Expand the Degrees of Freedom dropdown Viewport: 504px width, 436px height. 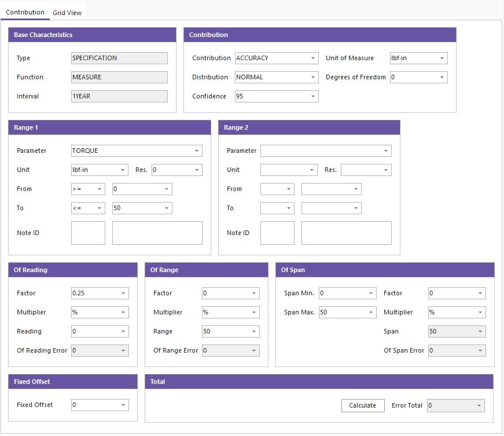pyautogui.click(x=442, y=77)
